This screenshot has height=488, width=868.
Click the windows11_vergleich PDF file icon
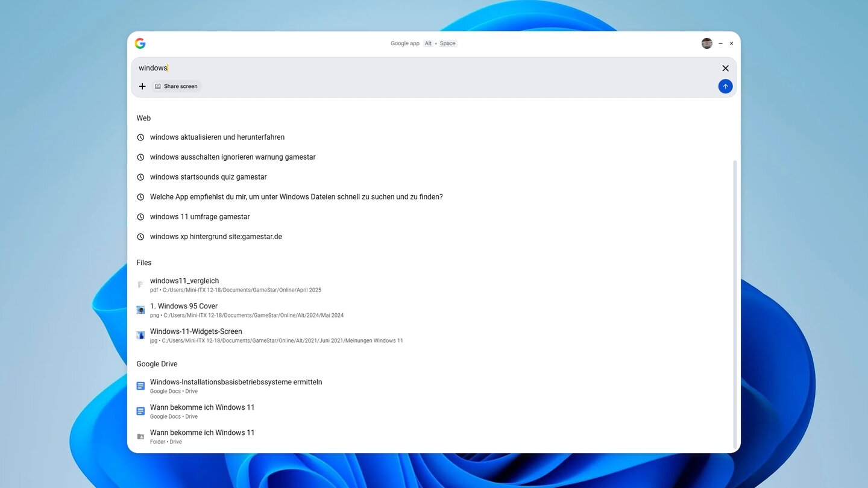click(x=140, y=284)
